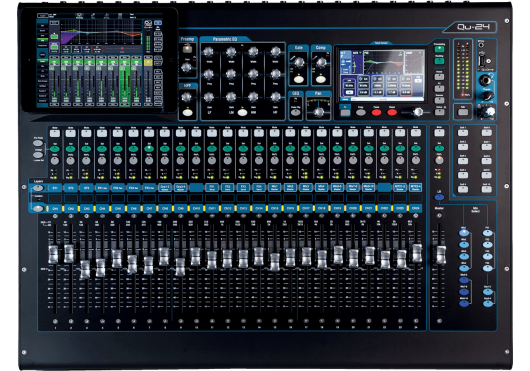Hit the Pre Fade key

38,143
